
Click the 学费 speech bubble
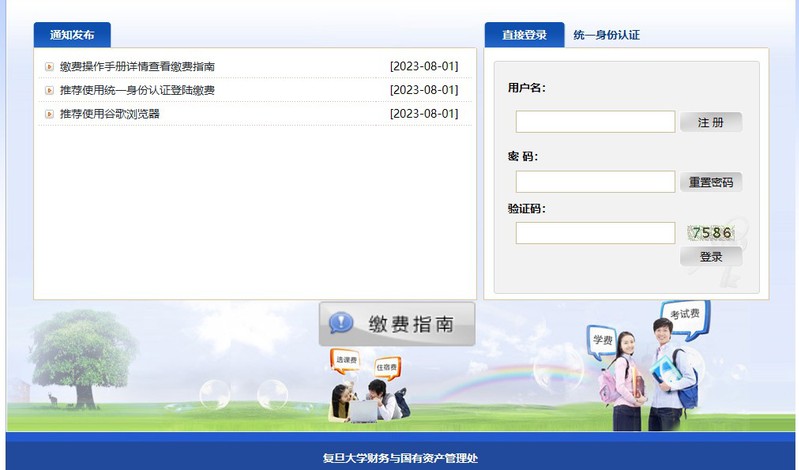tap(602, 339)
